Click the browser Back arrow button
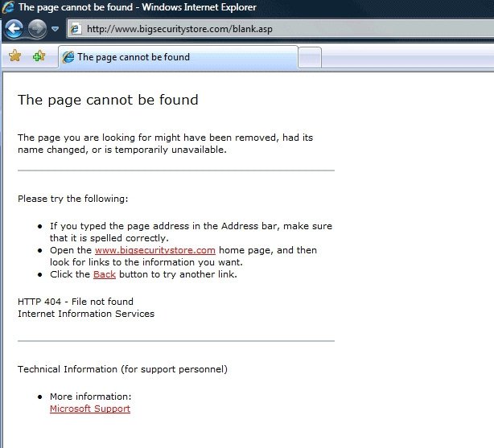This screenshot has height=448, width=494. coord(14,29)
